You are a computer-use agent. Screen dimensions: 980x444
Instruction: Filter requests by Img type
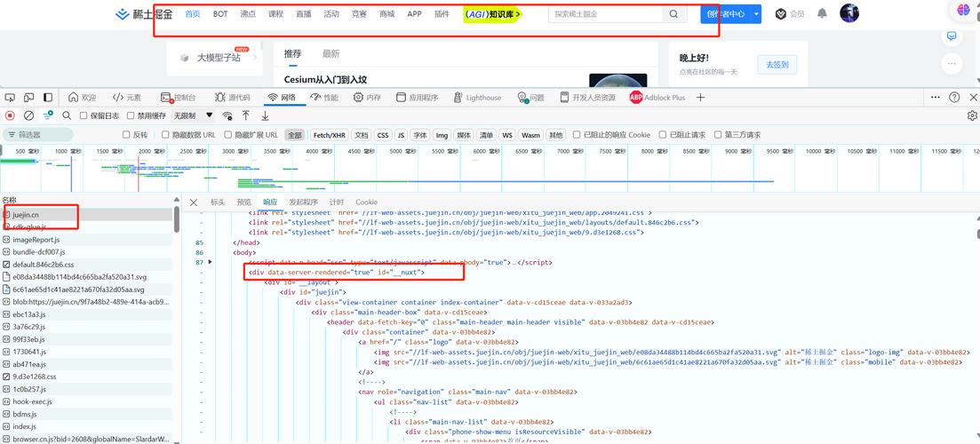pos(442,135)
